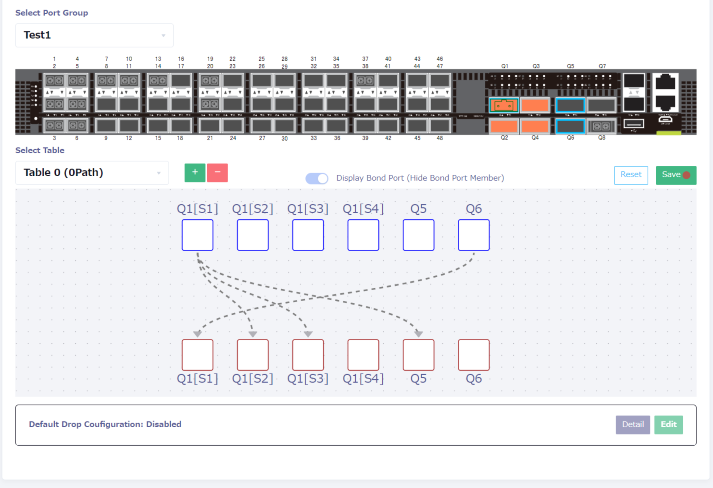Select port 37 on the switch panel
Image resolution: width=713 pixels, height=488 pixels.
365,81
